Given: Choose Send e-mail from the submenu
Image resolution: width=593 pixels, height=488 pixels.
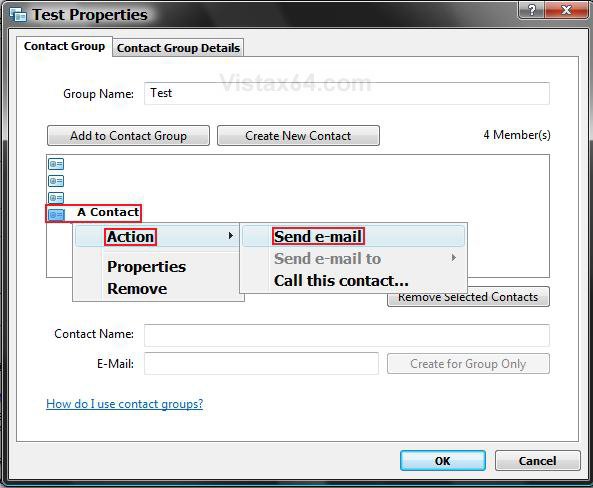Looking at the screenshot, I should click(x=318, y=236).
